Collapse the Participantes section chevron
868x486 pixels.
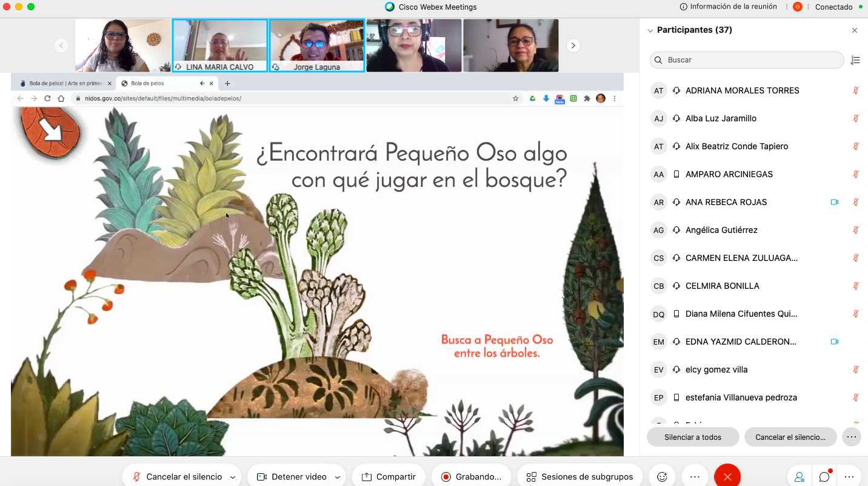pyautogui.click(x=650, y=30)
